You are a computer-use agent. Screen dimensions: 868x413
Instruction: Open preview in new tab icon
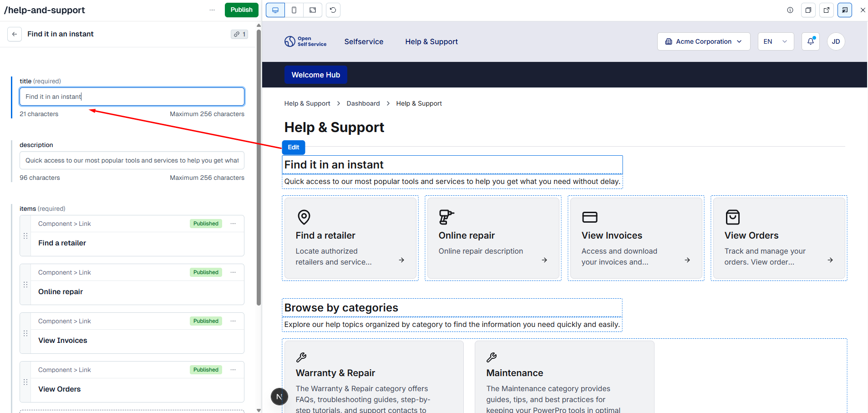point(827,10)
